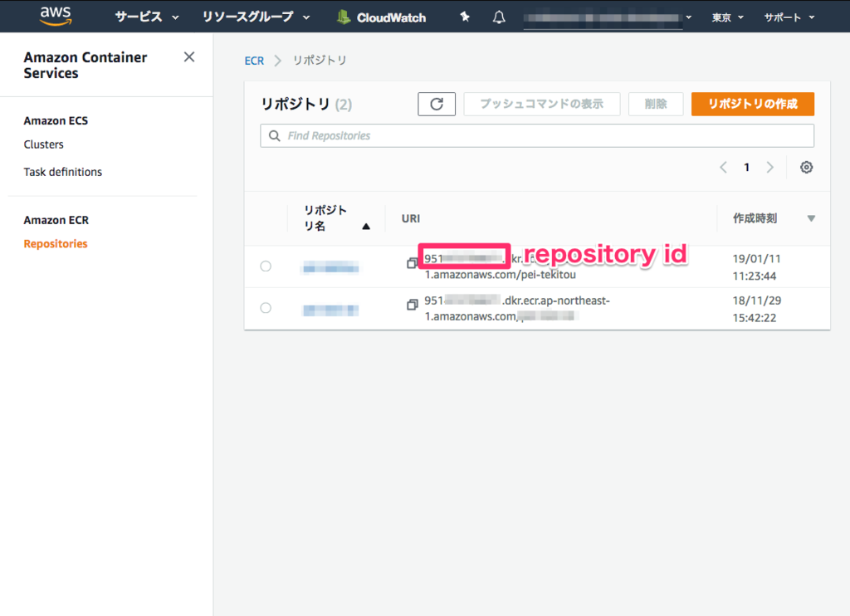
Task: Click the 18/11/29 creation timestamp
Action: click(756, 309)
